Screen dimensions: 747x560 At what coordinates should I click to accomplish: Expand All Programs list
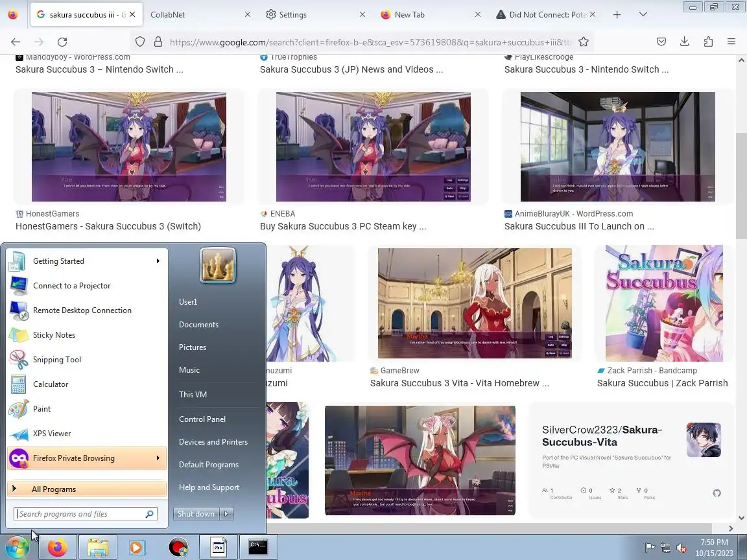pos(87,489)
